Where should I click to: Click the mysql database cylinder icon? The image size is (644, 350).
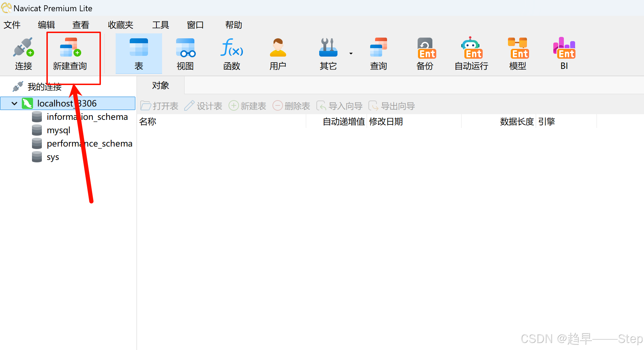pyautogui.click(x=37, y=130)
